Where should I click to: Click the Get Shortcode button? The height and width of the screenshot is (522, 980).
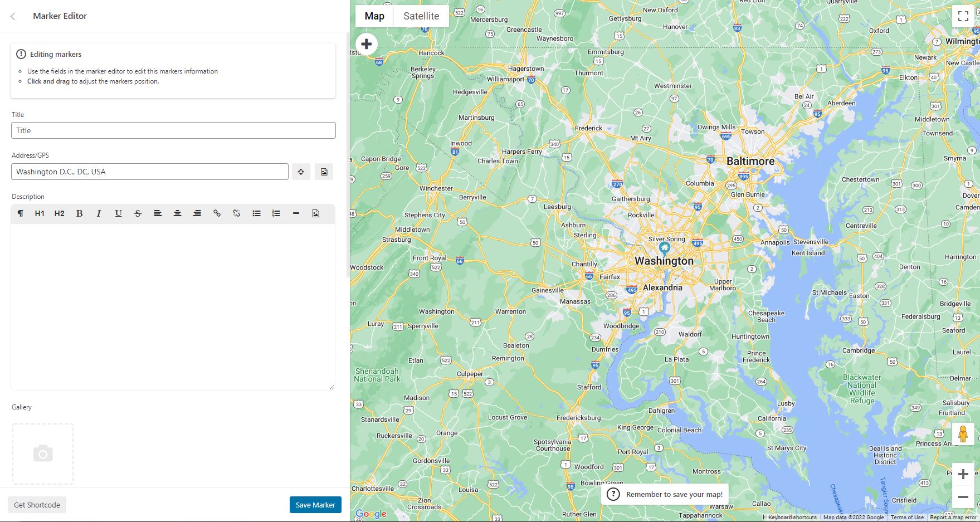[x=37, y=505]
